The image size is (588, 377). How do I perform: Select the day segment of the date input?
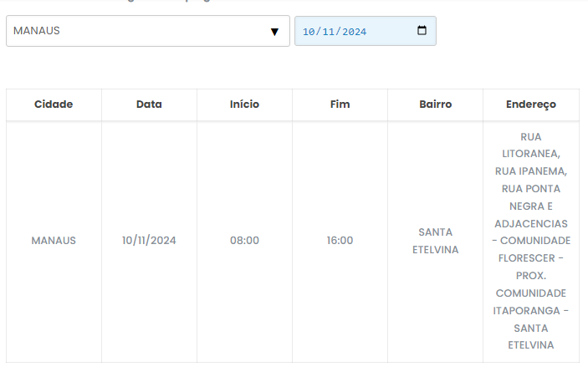click(x=308, y=32)
